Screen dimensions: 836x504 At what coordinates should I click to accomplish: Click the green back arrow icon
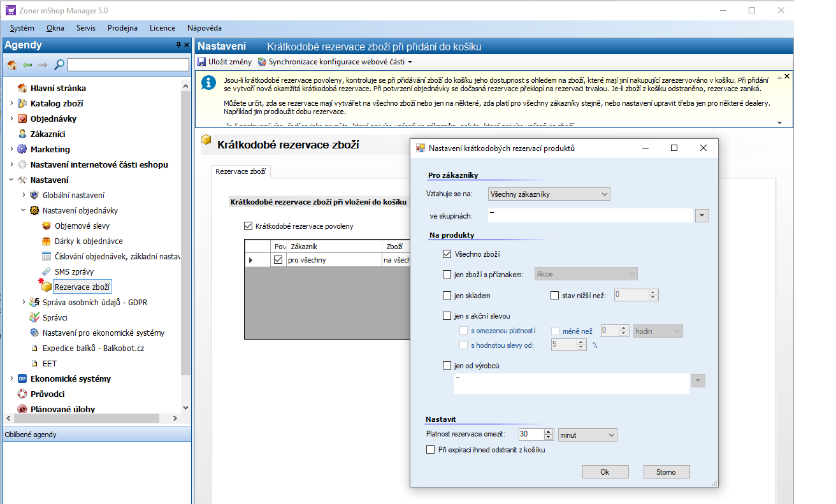27,64
